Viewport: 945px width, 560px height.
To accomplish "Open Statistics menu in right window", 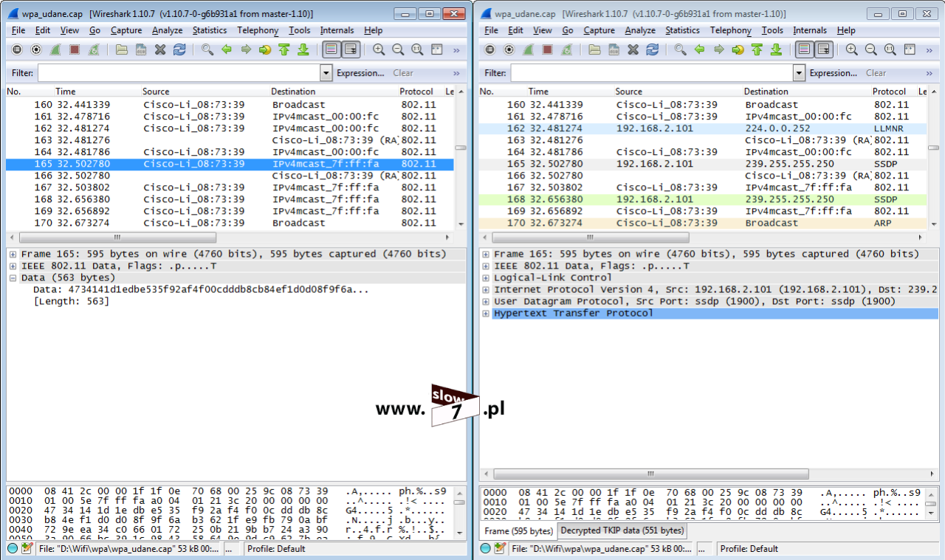I will pyautogui.click(x=682, y=30).
